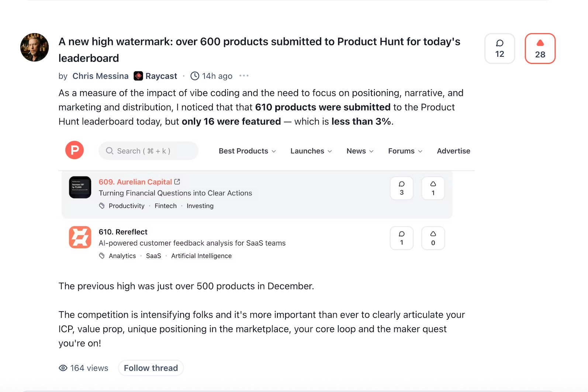Screen dimensions: 588x392
Task: Upvote the thread with 28 votes
Action: click(x=540, y=49)
